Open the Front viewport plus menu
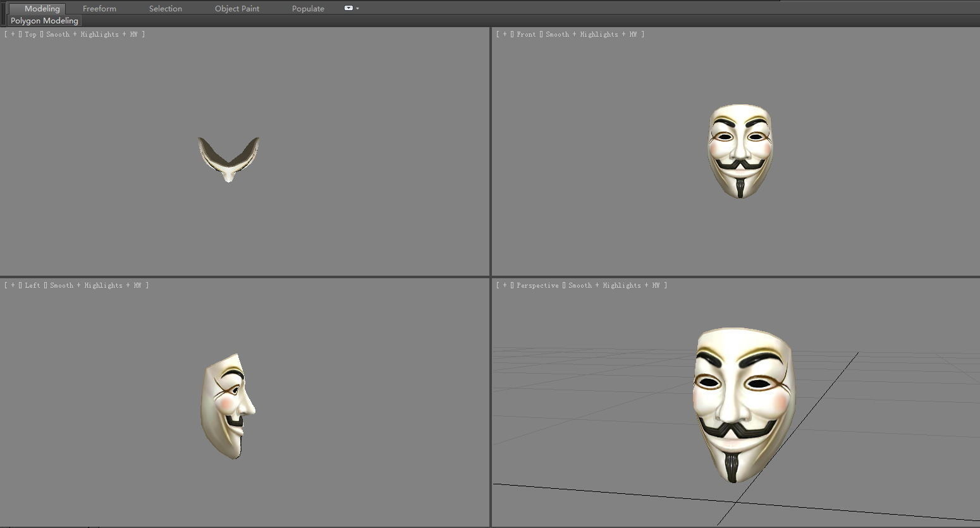The image size is (980, 528). (505, 34)
